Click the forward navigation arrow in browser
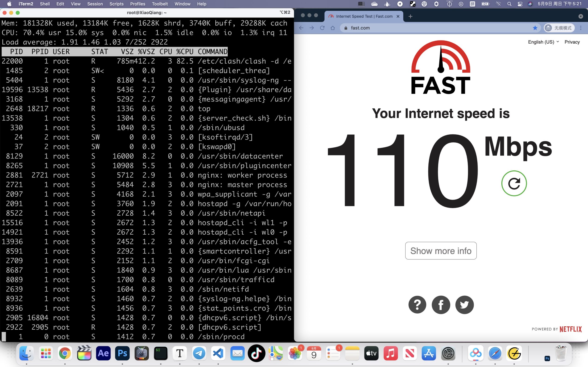The width and height of the screenshot is (588, 367). [311, 28]
